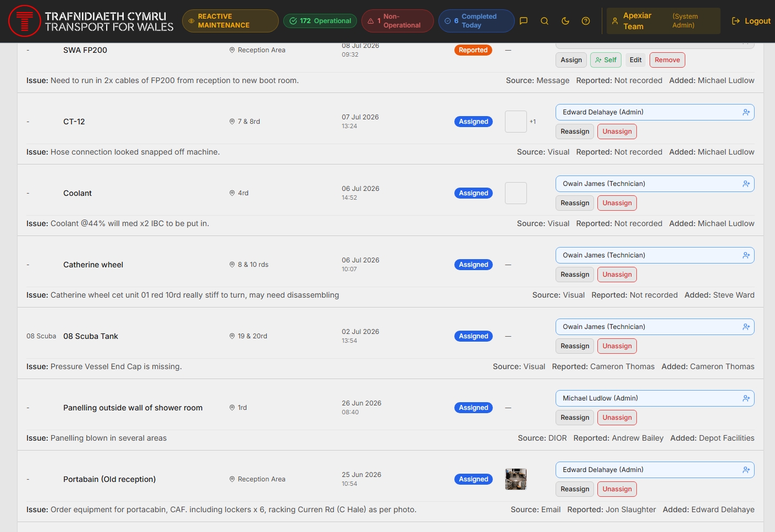Click add-user icon on the Panelling row
775x532 pixels.
[x=746, y=398]
